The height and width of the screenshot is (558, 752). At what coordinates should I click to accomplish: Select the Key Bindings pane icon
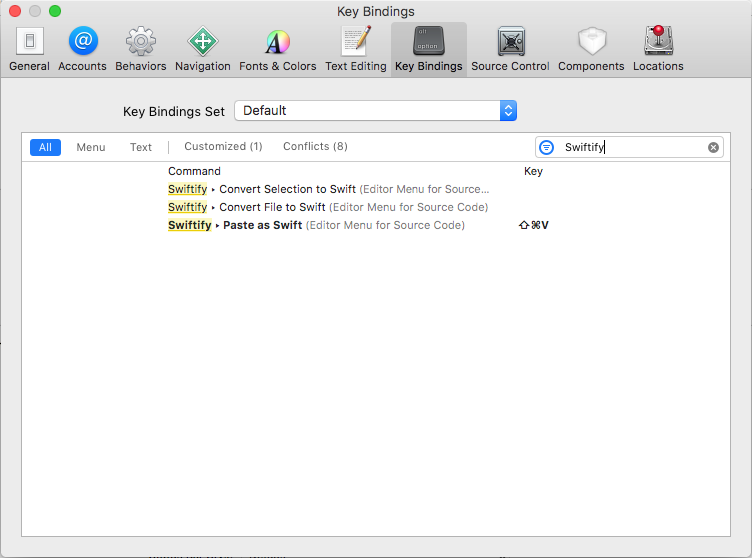tap(429, 49)
